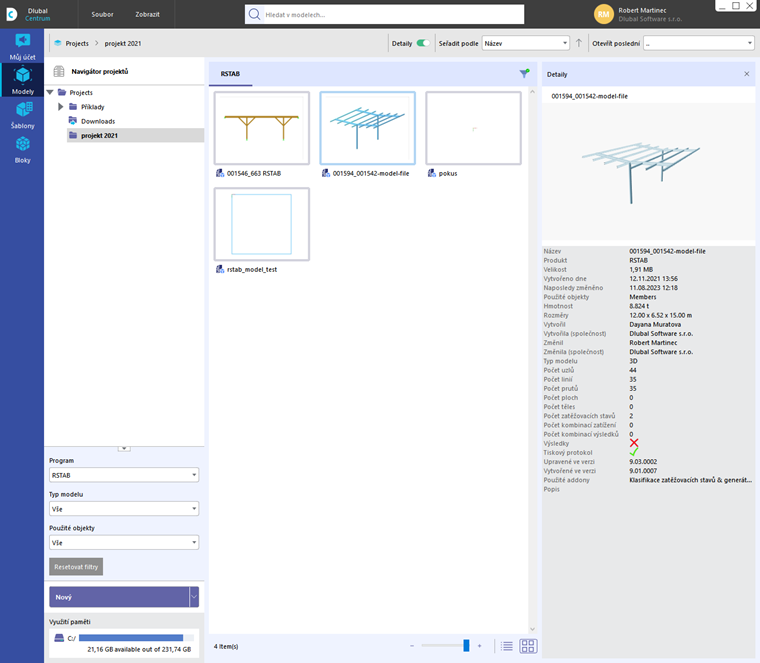
Task: Click the filter funnel icon in RSTAB tab bar
Action: (524, 74)
